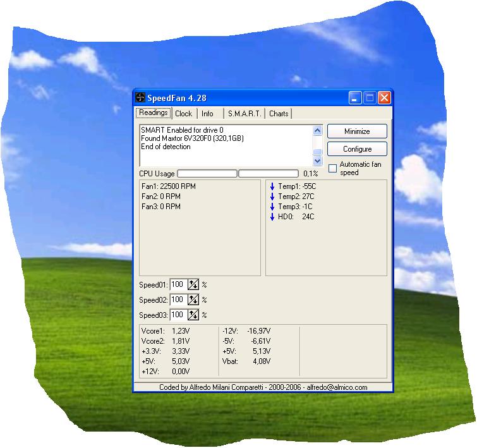The width and height of the screenshot is (477, 448).
Task: Click the log box scroll down arrow
Action: 317,160
